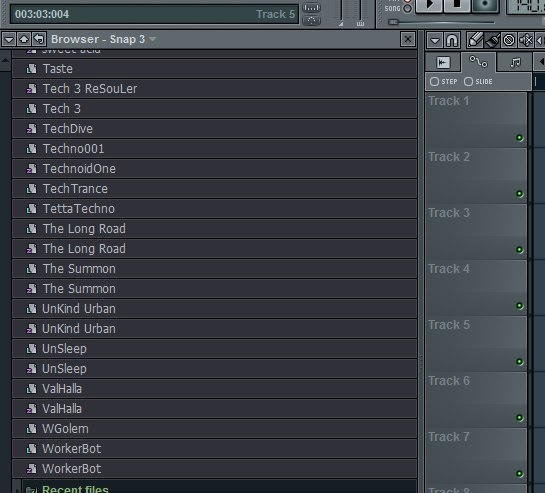Select the Track 3 header label
This screenshot has height=493, width=545.
(x=449, y=213)
